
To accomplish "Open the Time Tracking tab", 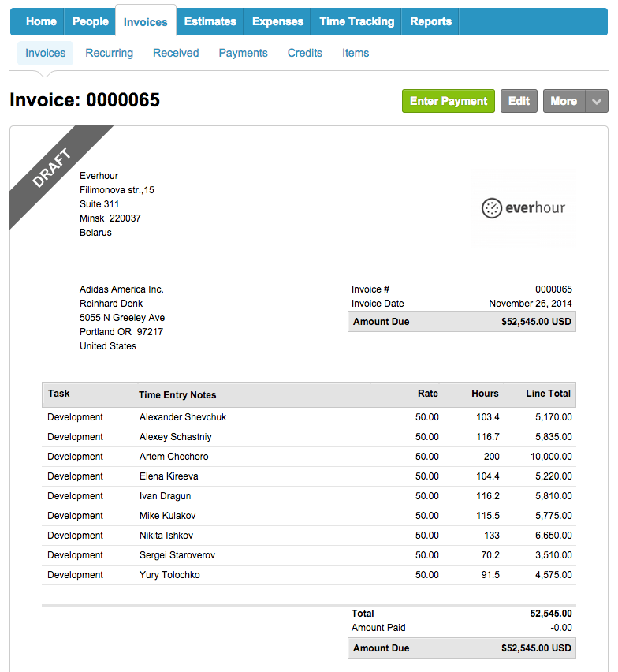I will [357, 21].
